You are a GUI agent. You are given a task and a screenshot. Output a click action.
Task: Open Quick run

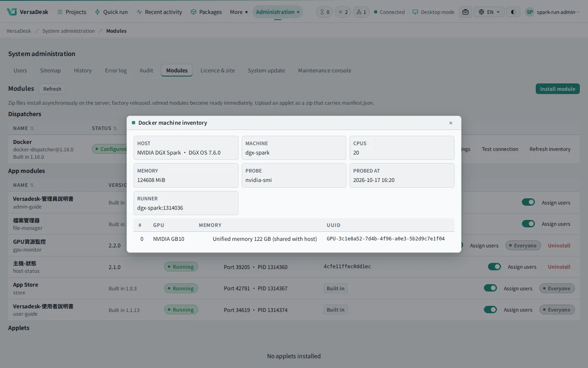[111, 12]
